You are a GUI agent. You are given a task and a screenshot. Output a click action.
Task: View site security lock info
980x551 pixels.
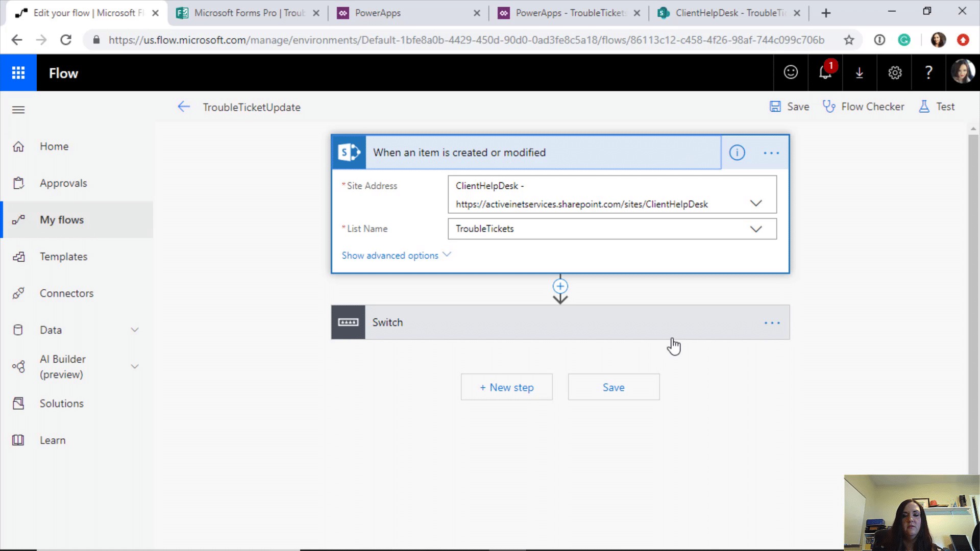96,40
